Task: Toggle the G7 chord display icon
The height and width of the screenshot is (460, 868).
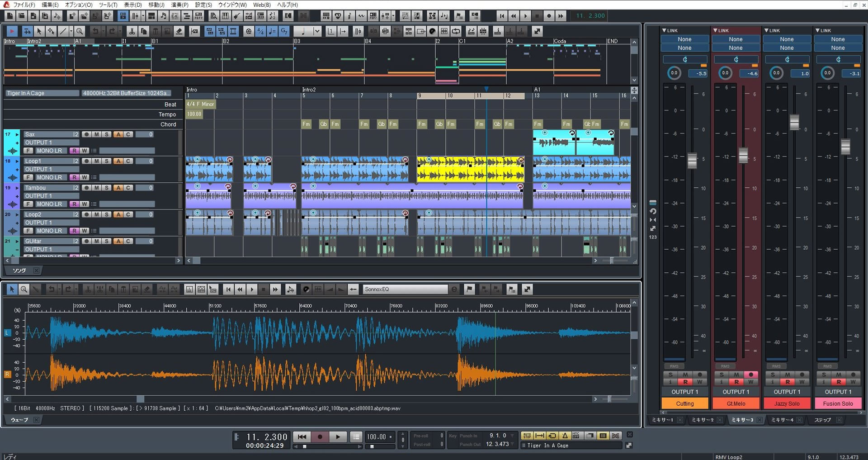Action: [x=284, y=31]
